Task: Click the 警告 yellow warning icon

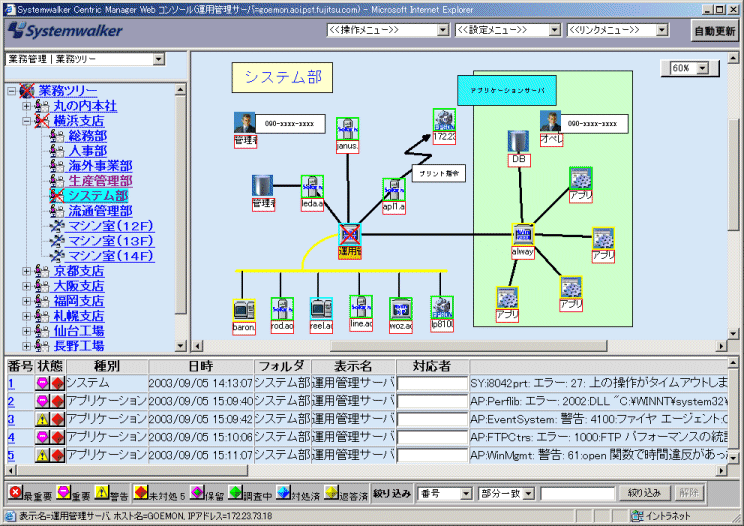Action: [102, 492]
